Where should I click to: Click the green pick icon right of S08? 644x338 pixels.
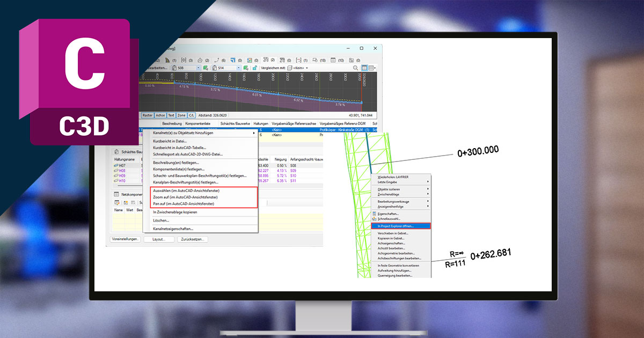tap(207, 68)
